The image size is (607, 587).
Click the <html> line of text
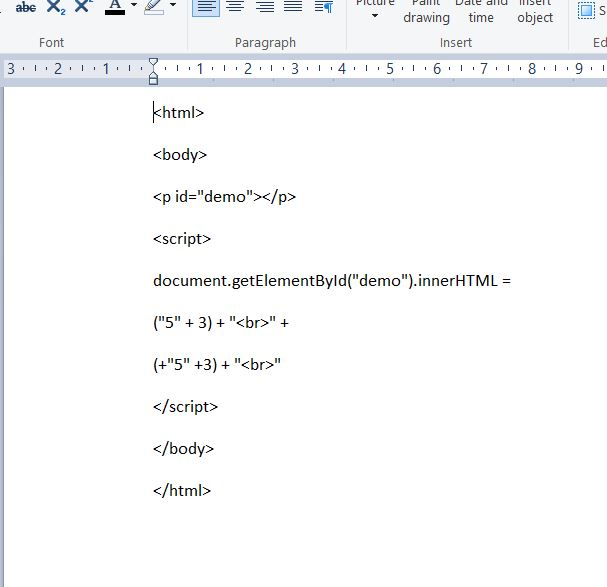(x=178, y=113)
